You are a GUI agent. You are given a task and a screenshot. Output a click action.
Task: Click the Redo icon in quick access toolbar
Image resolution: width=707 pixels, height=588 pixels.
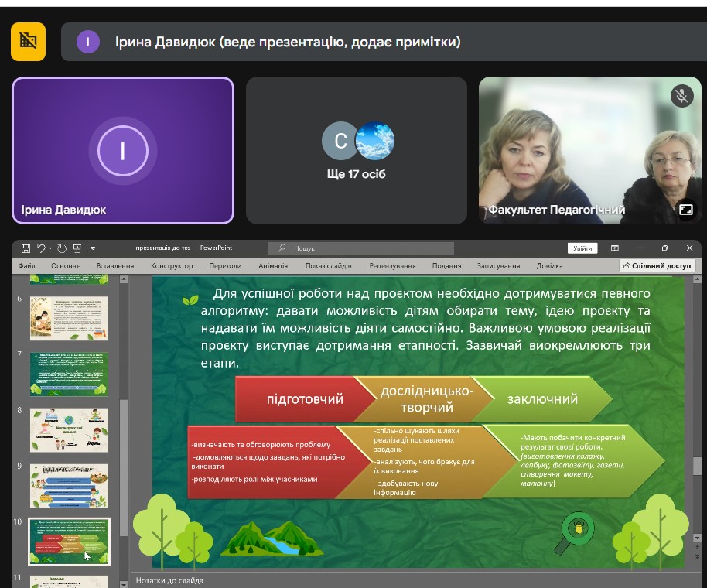pyautogui.click(x=62, y=248)
